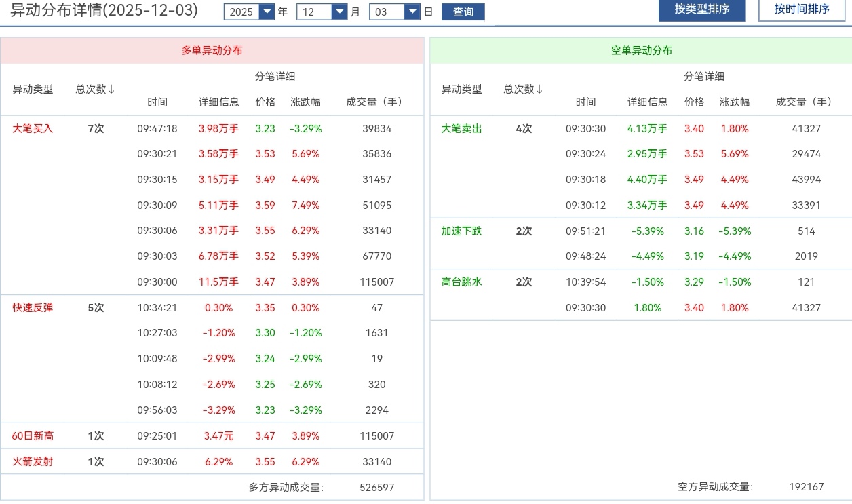Open the day dropdown arrow

tap(412, 12)
